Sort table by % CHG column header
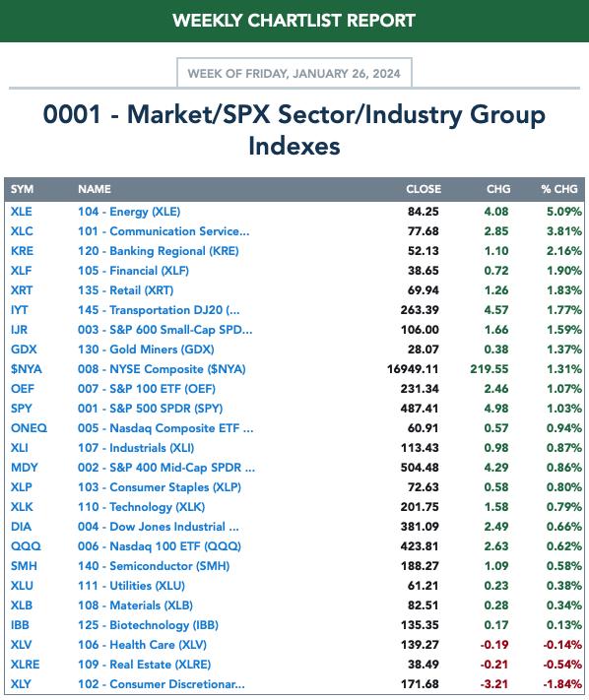The width and height of the screenshot is (589, 700). tap(559, 189)
